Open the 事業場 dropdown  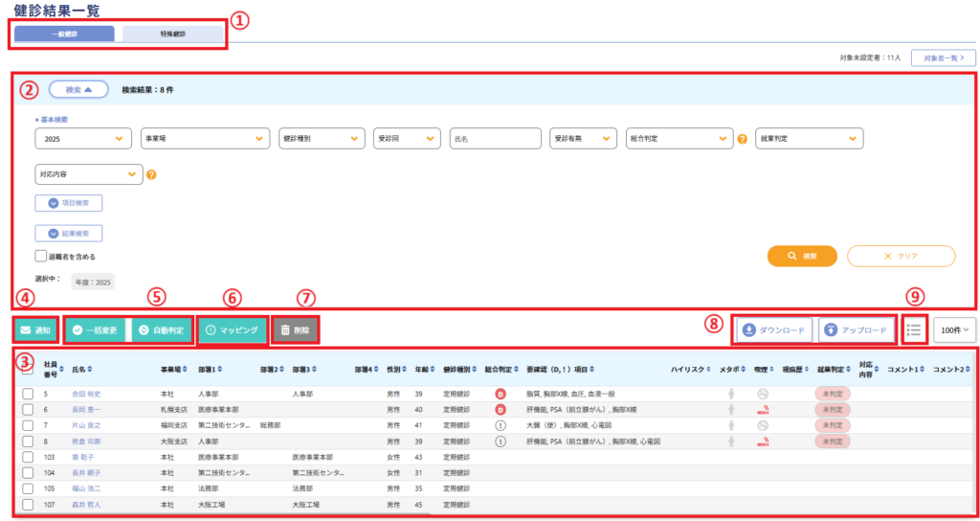(x=205, y=139)
